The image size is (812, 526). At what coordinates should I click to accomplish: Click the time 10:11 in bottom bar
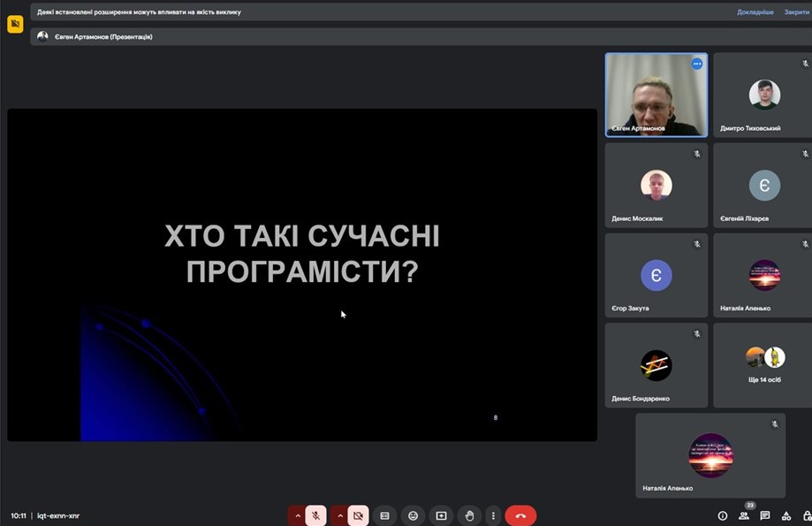19,515
